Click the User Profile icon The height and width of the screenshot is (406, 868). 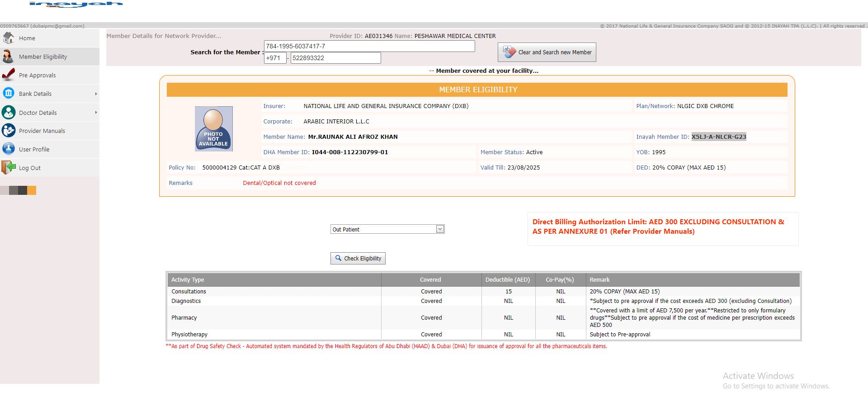click(x=8, y=149)
